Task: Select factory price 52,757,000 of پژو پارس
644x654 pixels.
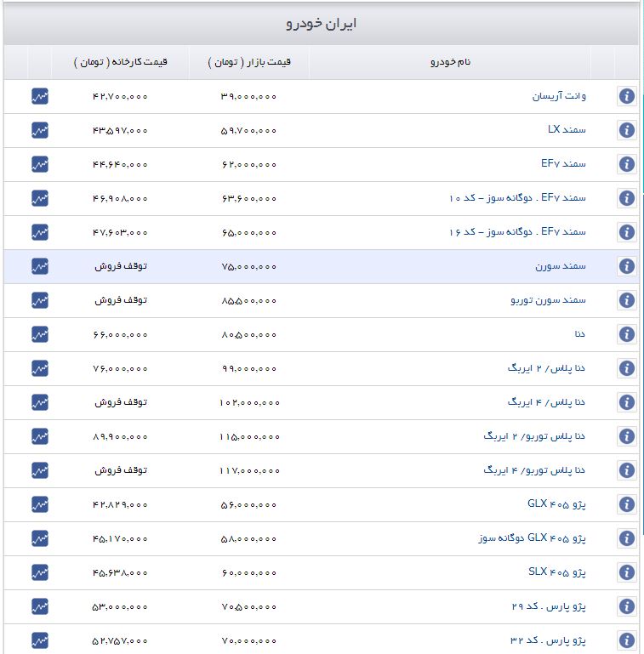Action: 120,641
